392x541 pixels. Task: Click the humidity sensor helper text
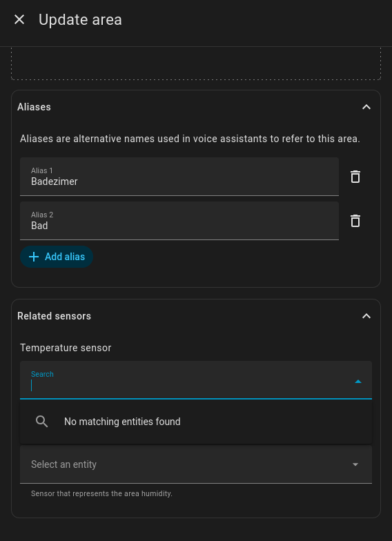pos(102,494)
